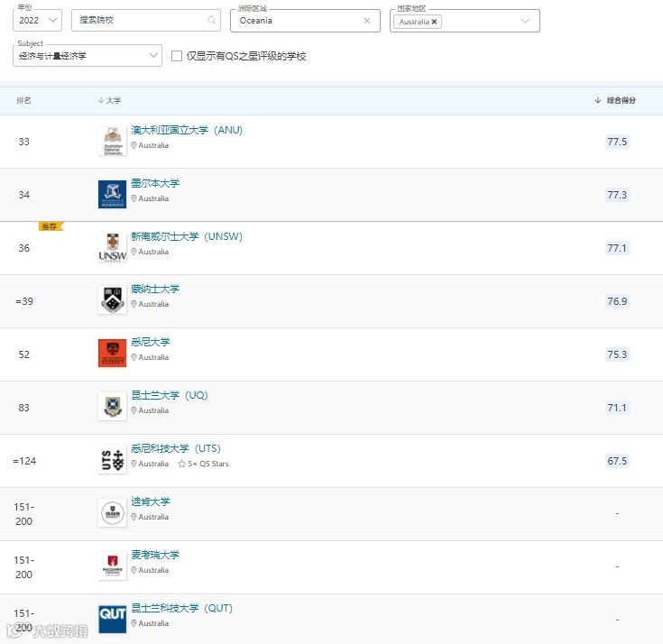Click the location pin icon under 墨尔本大学
The image size is (663, 644).
[x=134, y=198]
